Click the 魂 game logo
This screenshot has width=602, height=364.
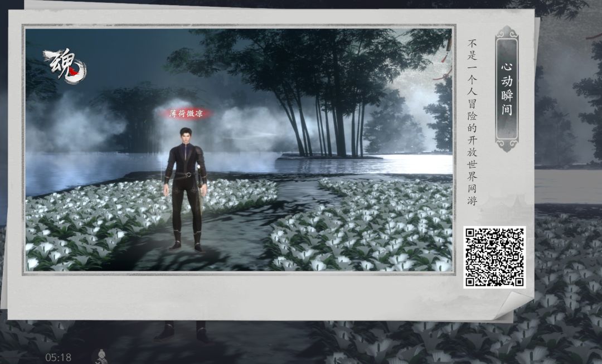click(x=65, y=65)
